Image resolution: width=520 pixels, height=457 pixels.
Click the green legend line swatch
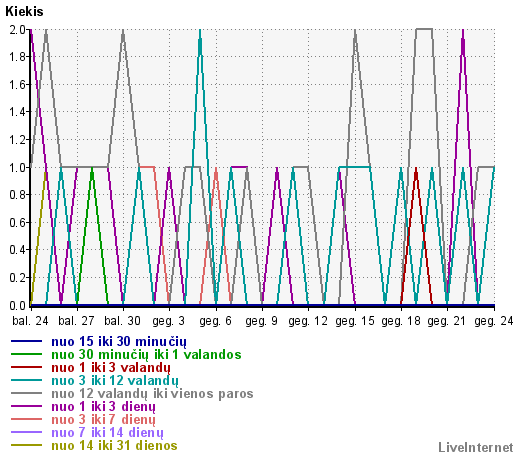click(x=27, y=354)
